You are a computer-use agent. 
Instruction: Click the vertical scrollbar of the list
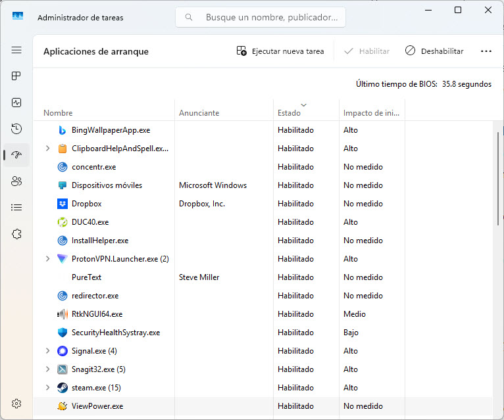498,179
